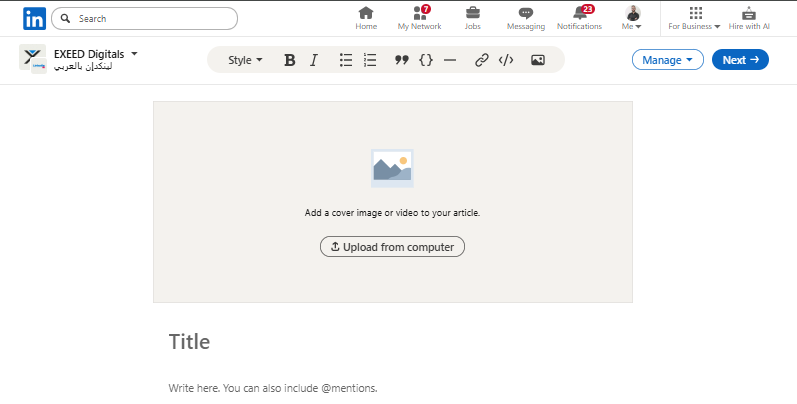Image resolution: width=797 pixels, height=404 pixels.
Task: Open Messaging in the top bar
Action: (526, 18)
